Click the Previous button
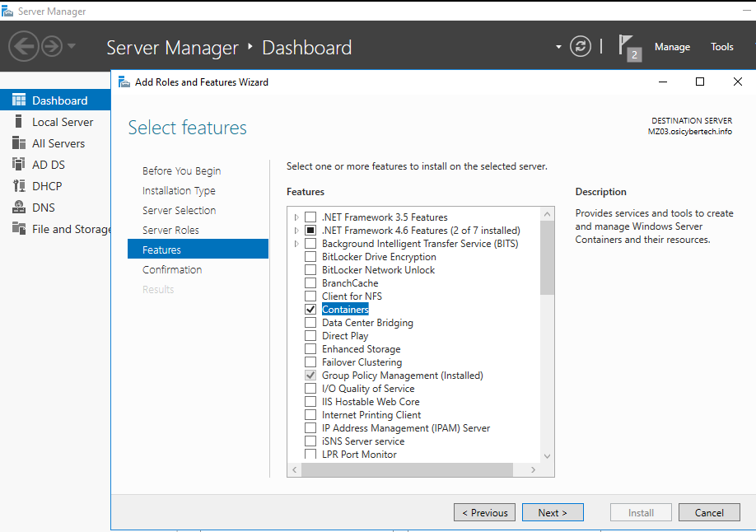The image size is (756, 532). [x=484, y=512]
